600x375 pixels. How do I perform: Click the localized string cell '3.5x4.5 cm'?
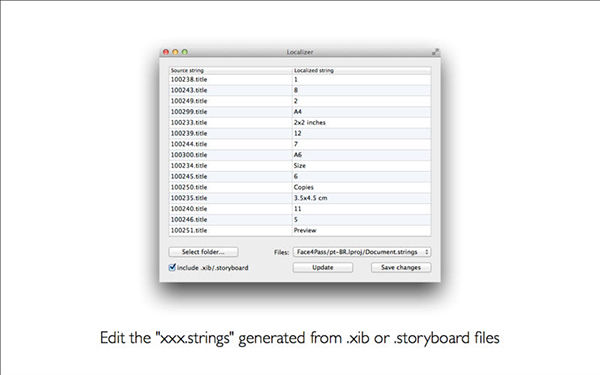coord(361,198)
